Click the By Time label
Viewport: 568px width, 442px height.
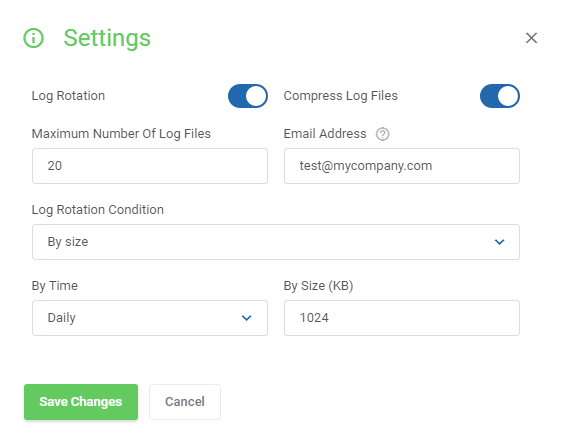55,286
